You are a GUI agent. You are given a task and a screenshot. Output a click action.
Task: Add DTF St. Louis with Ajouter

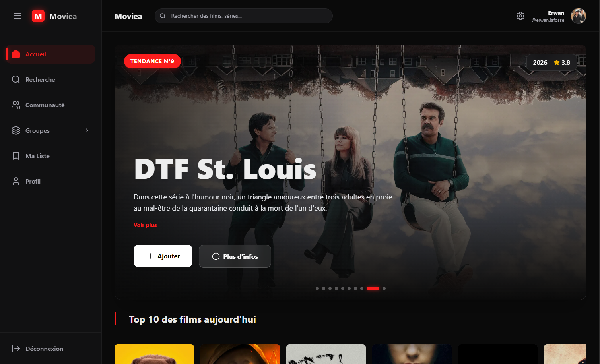click(163, 256)
